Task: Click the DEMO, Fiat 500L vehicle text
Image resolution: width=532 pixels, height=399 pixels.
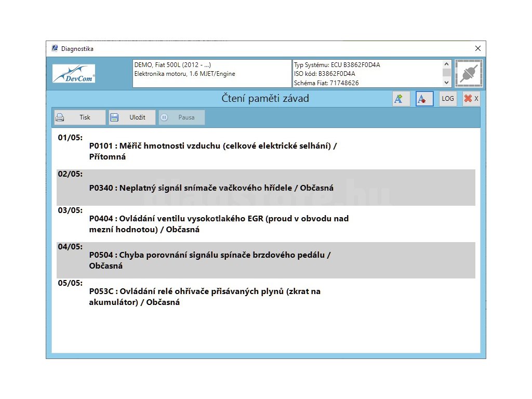Action: 172,65
